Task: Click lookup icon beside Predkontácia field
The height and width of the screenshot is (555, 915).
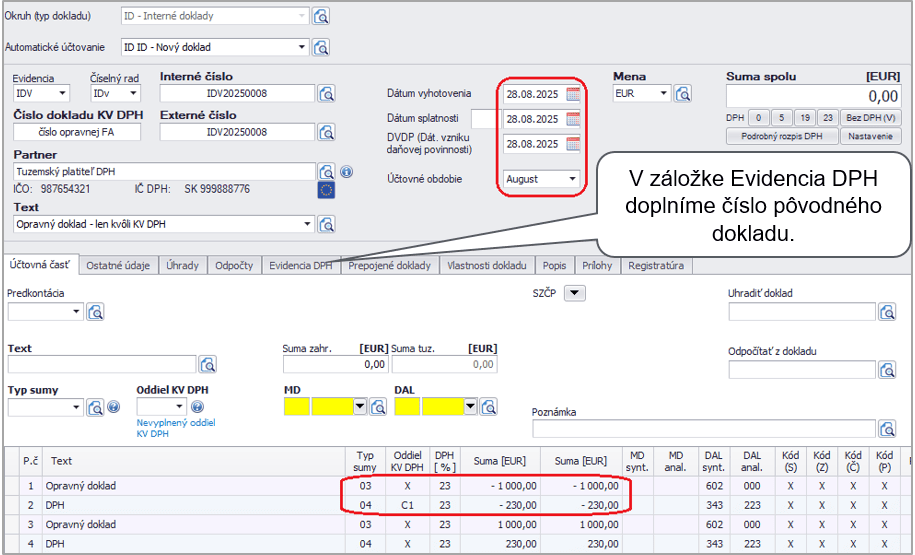Action: pyautogui.click(x=95, y=312)
